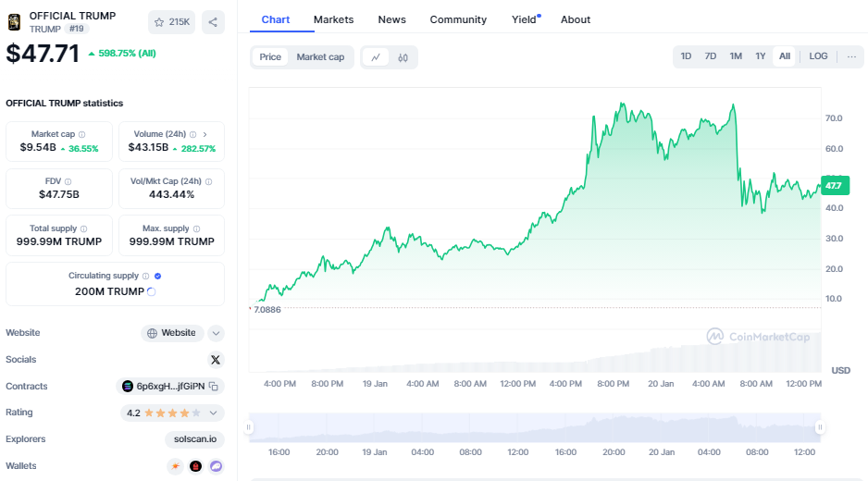Expand the Website links dropdown
Image resolution: width=868 pixels, height=481 pixels.
click(216, 333)
